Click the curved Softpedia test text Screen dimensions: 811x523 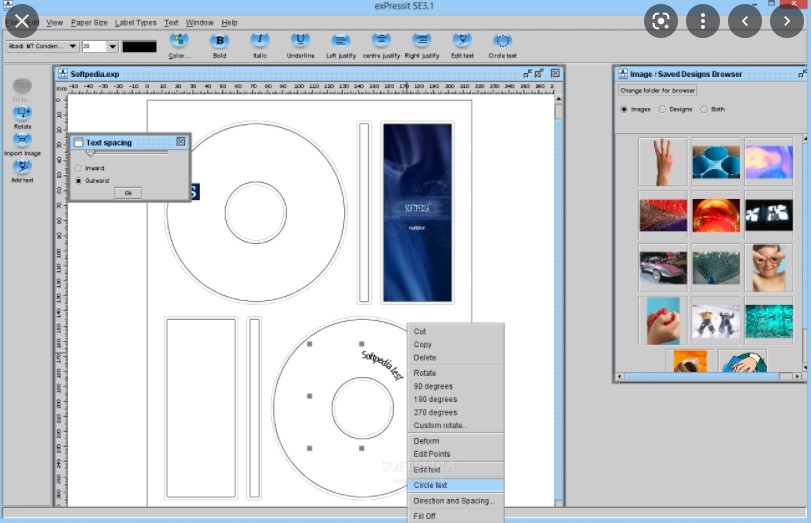click(382, 365)
